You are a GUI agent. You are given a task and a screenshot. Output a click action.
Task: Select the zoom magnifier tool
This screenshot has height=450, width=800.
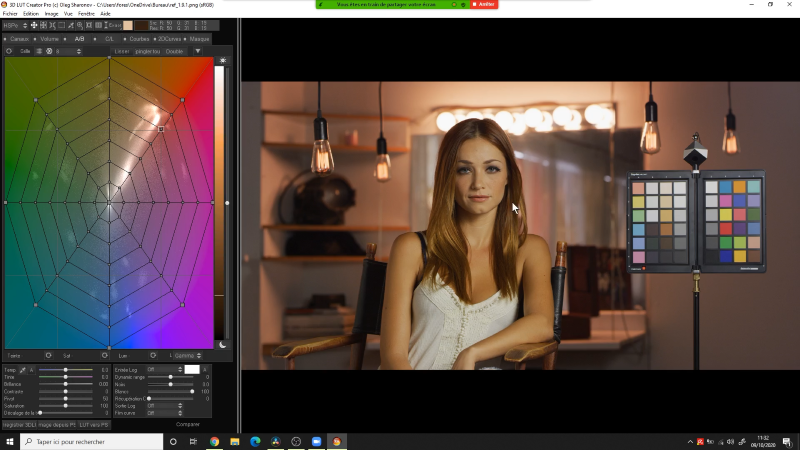pyautogui.click(x=78, y=25)
